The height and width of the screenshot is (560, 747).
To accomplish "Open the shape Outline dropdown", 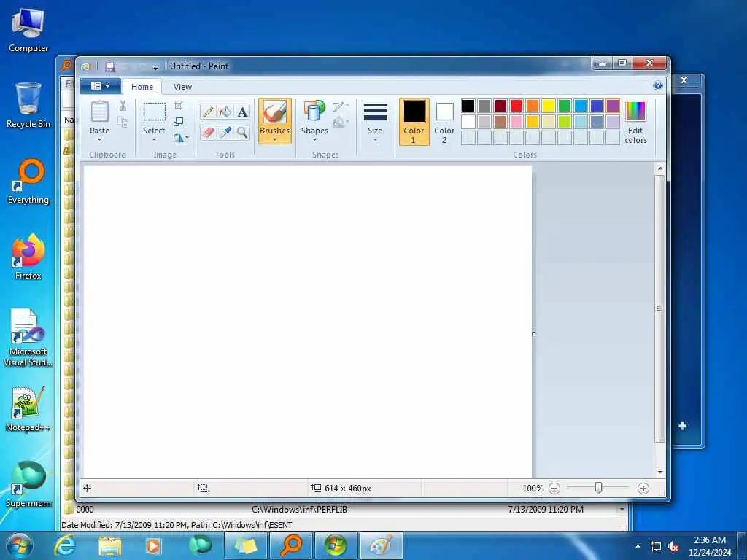I will (x=341, y=106).
